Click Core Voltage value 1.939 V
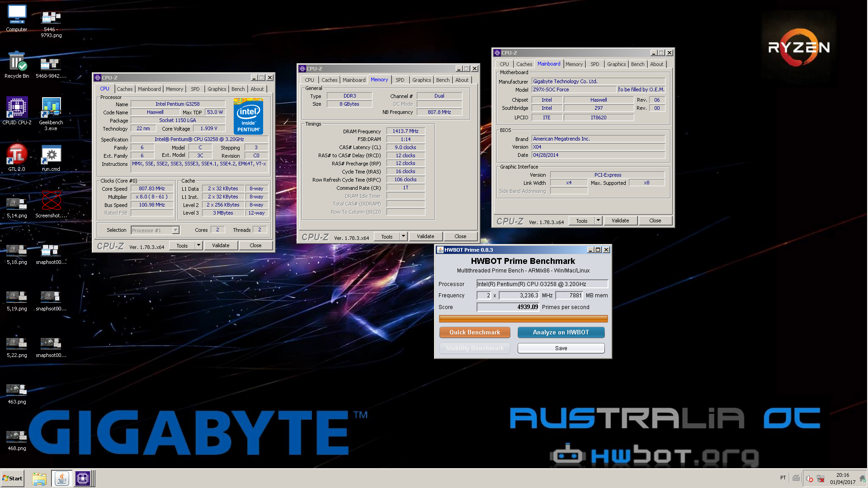 209,128
